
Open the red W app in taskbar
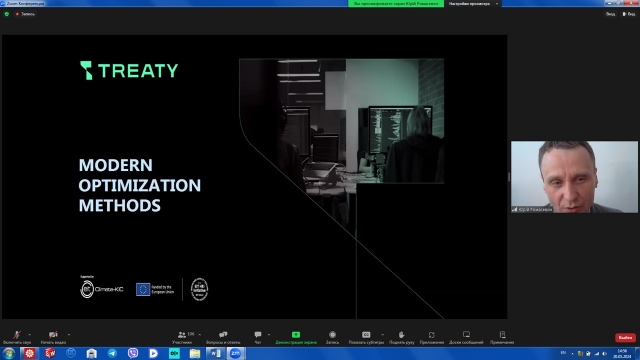click(x=50, y=353)
